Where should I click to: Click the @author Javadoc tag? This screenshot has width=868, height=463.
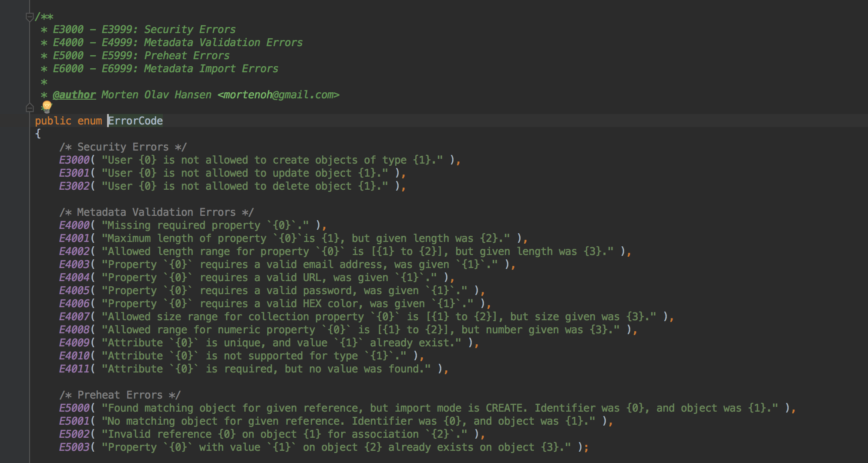[x=74, y=95]
